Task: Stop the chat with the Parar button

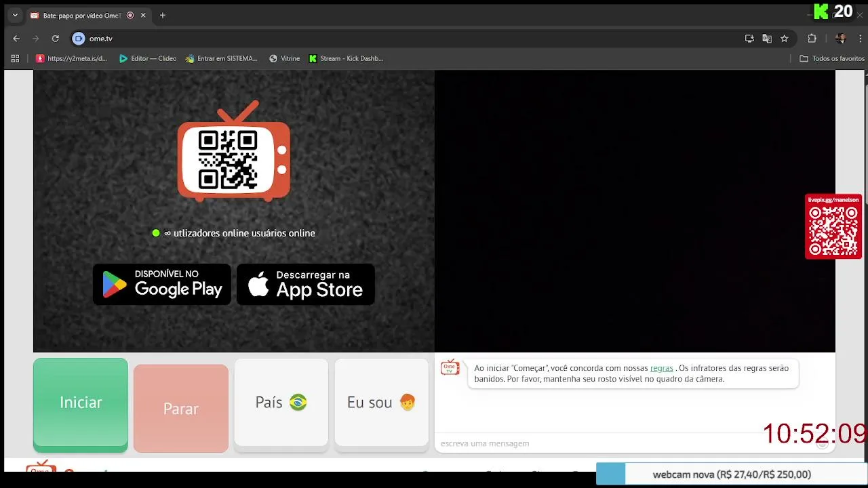Action: [x=181, y=408]
